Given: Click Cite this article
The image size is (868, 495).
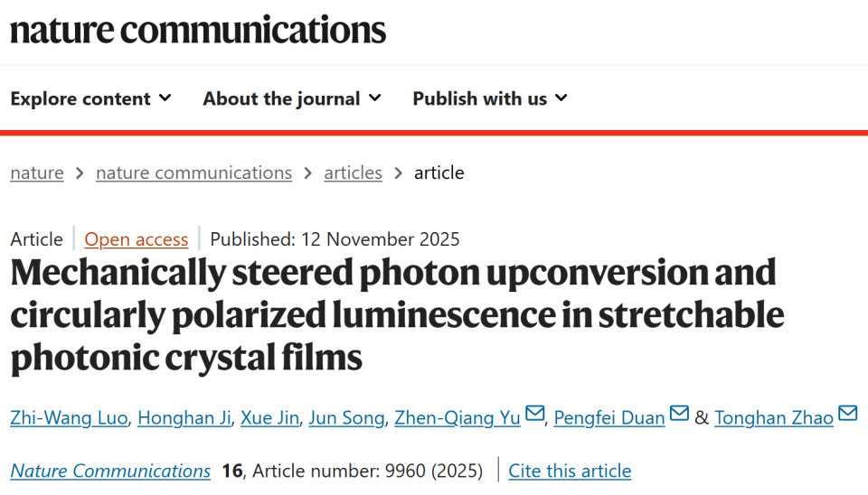Looking at the screenshot, I should [x=570, y=471].
